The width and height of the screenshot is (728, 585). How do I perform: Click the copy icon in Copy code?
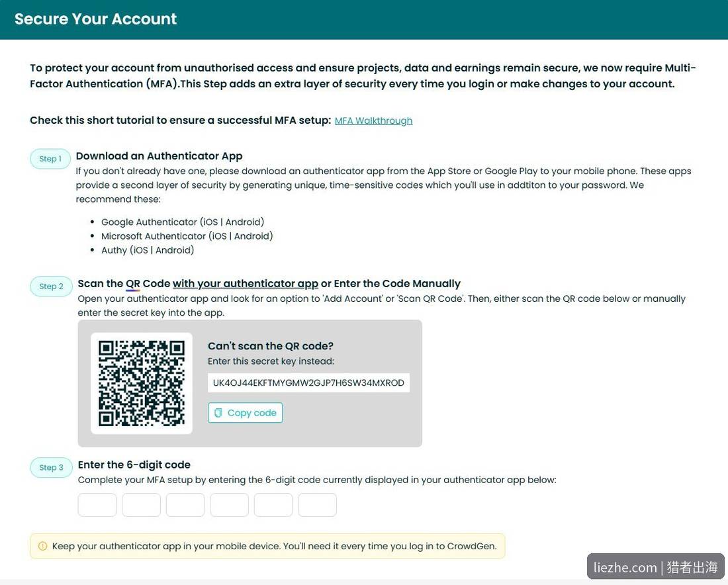218,413
